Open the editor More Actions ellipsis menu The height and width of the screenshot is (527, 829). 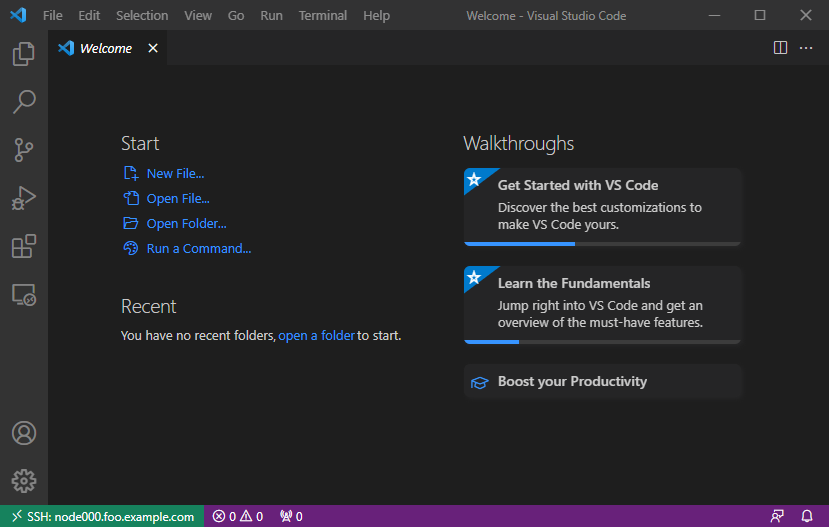pyautogui.click(x=806, y=48)
